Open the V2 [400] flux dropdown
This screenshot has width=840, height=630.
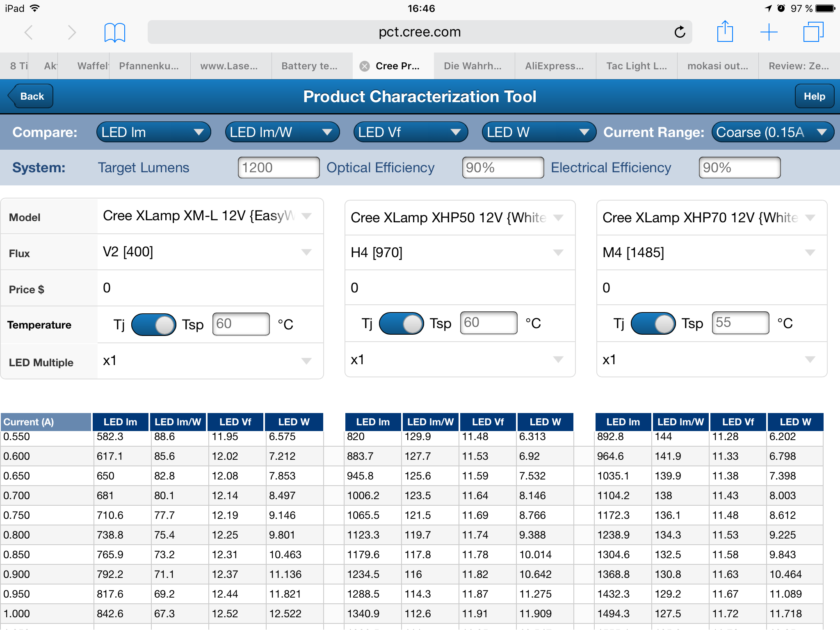210,252
